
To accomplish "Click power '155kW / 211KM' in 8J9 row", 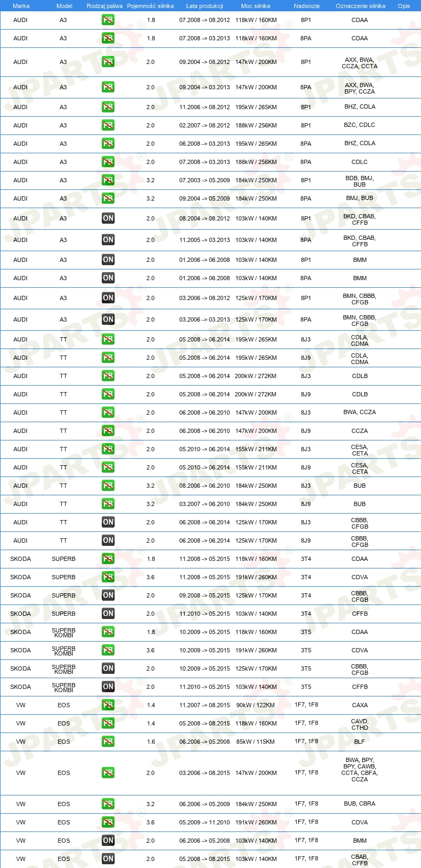I will click(x=256, y=467).
